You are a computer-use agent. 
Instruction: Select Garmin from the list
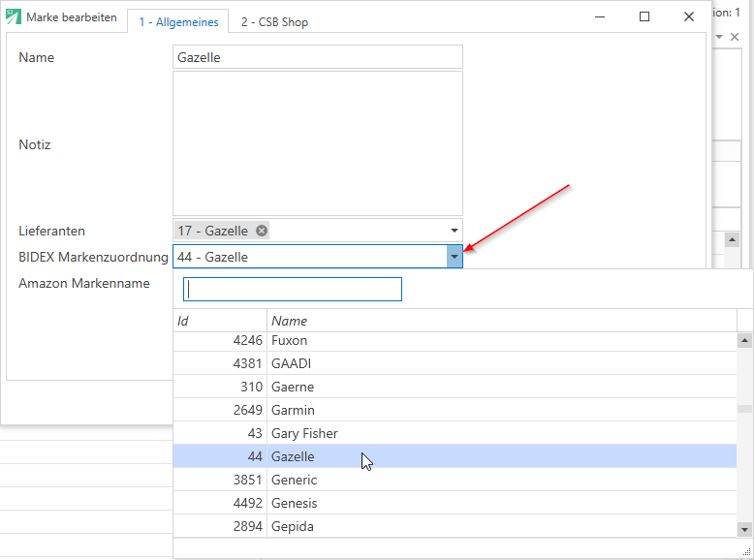point(455,410)
